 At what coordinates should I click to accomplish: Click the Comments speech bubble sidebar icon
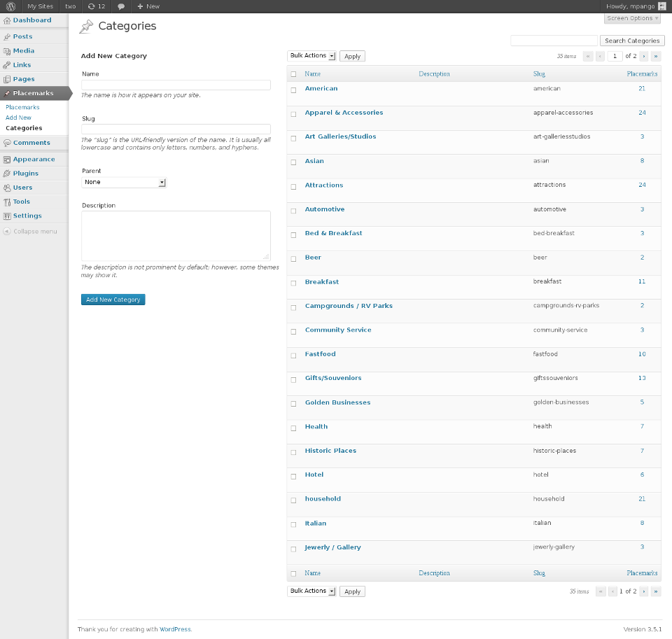click(x=7, y=143)
